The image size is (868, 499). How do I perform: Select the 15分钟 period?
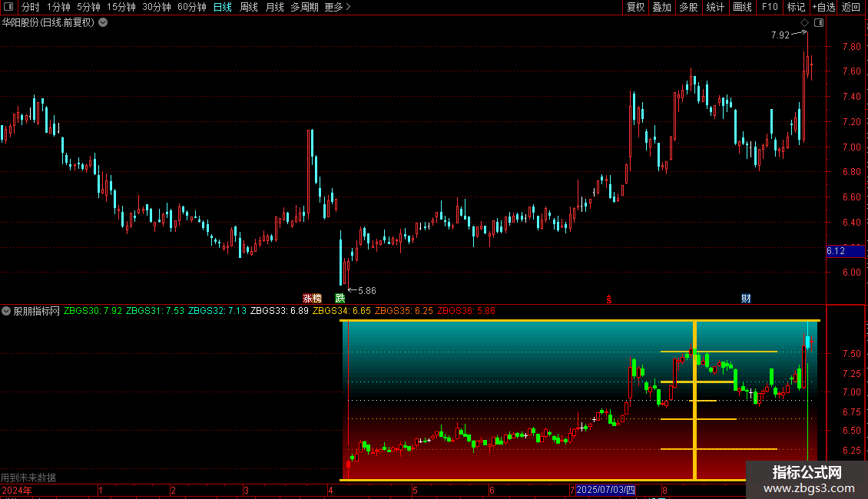tap(121, 7)
